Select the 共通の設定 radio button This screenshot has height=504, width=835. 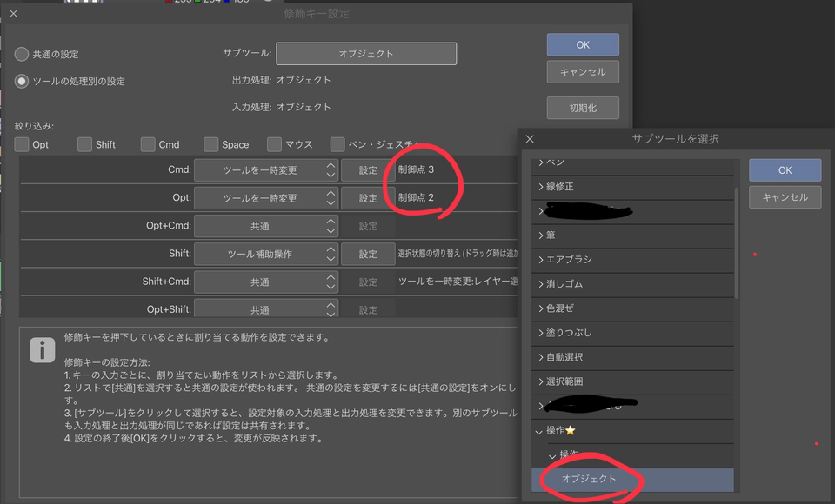[x=22, y=54]
